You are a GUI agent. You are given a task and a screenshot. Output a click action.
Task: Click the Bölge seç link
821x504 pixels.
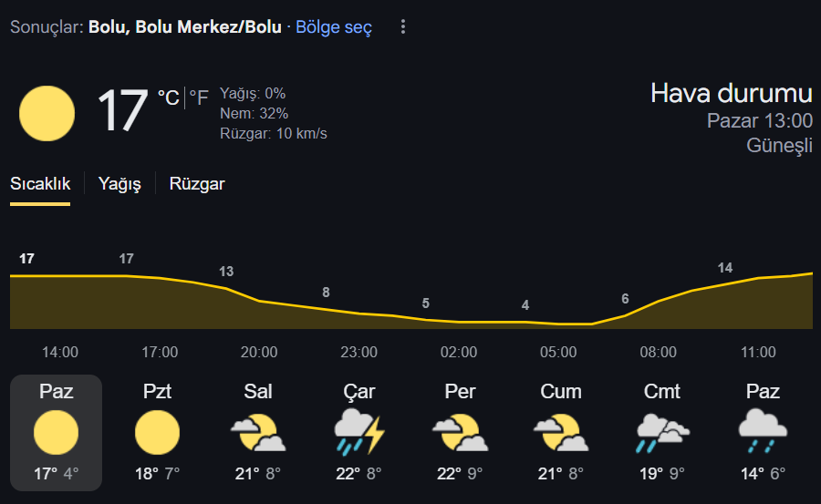click(x=334, y=26)
